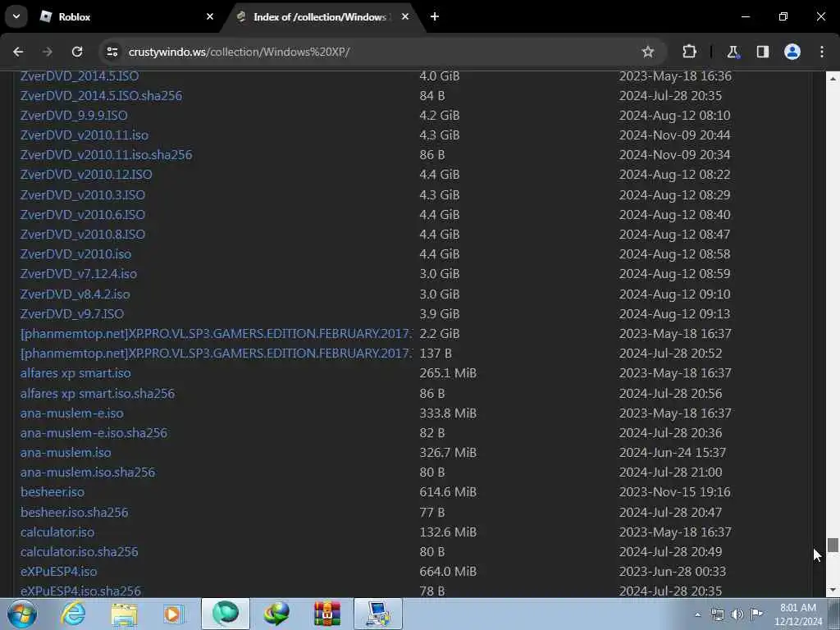Download ZverDVD_v7.12.4.iso

tap(79, 274)
